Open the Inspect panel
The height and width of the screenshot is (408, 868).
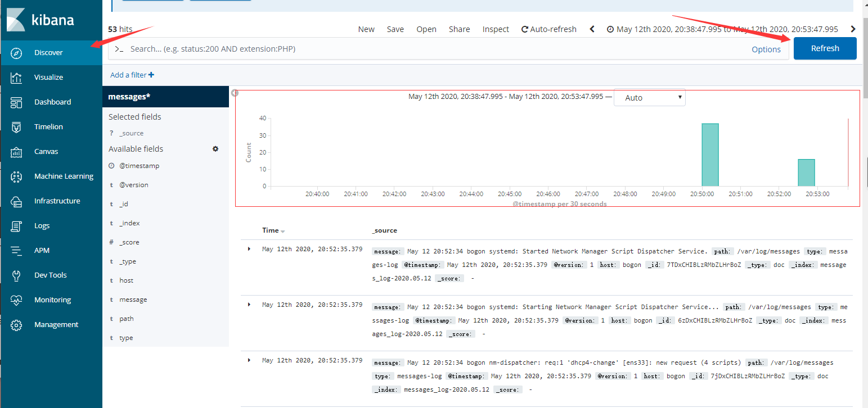pyautogui.click(x=496, y=29)
